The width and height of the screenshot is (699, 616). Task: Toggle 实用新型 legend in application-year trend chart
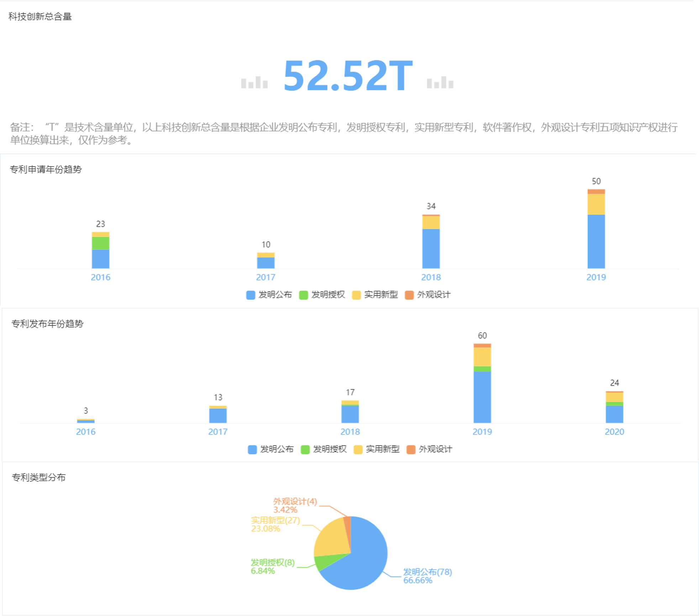point(375,295)
